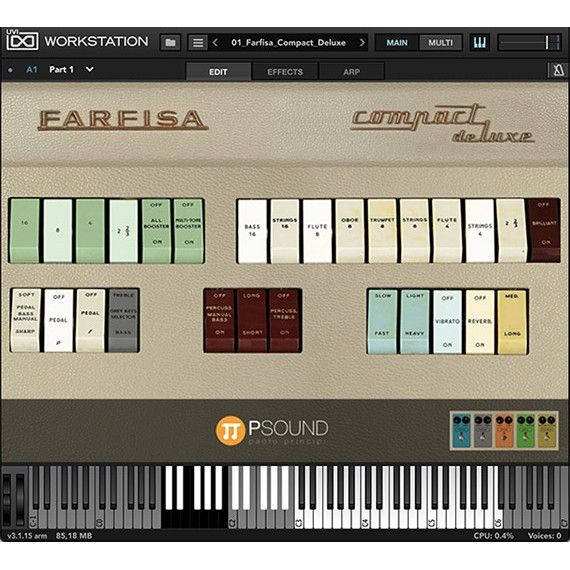This screenshot has height=570, width=570.
Task: Toggle the Vibrato off/on tab
Action: click(447, 322)
